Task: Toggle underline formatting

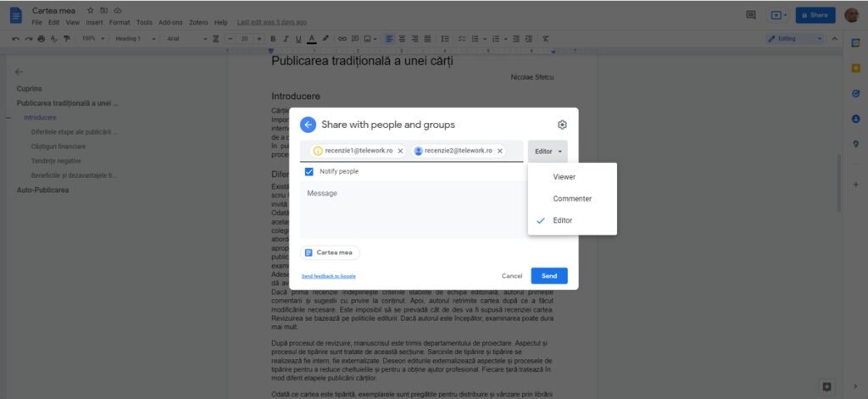Action: tap(298, 39)
